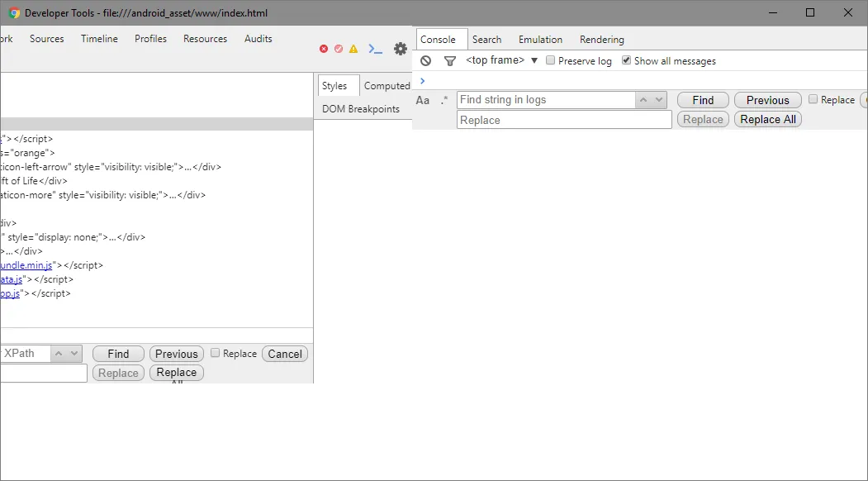The width and height of the screenshot is (868, 481).
Task: Click the console filter funnel icon
Action: click(x=450, y=61)
